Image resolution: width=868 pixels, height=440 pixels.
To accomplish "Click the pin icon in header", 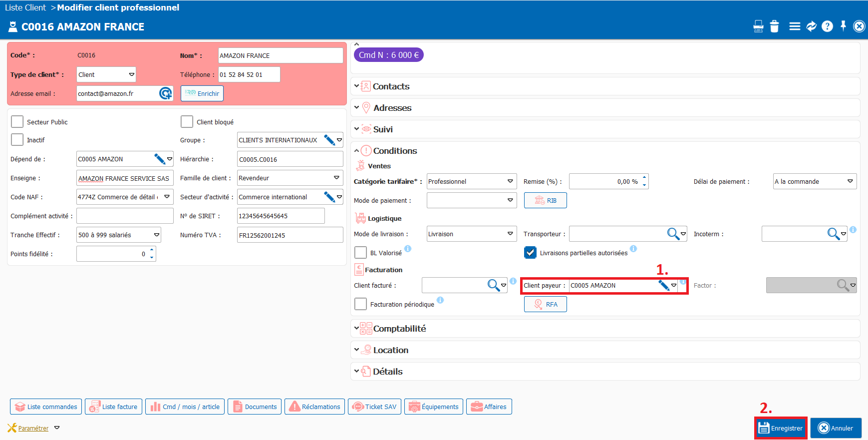I will (843, 26).
